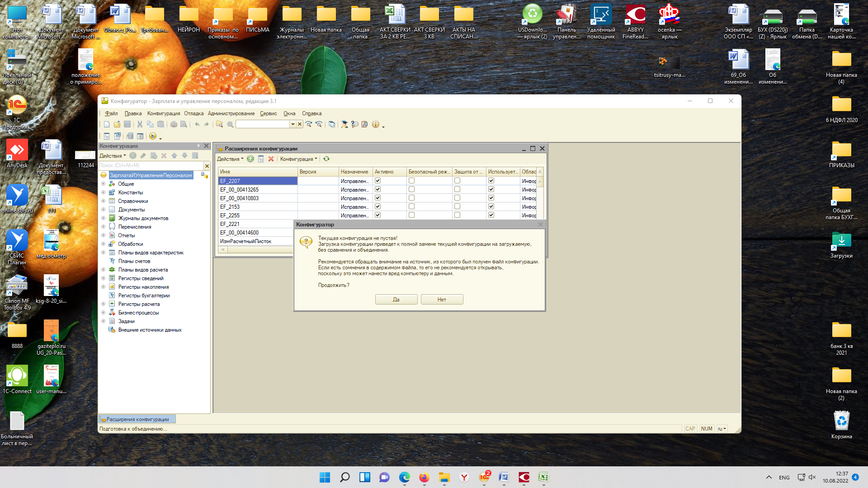Expand the Регистры сведений tree node
The image size is (868, 488).
[103, 278]
